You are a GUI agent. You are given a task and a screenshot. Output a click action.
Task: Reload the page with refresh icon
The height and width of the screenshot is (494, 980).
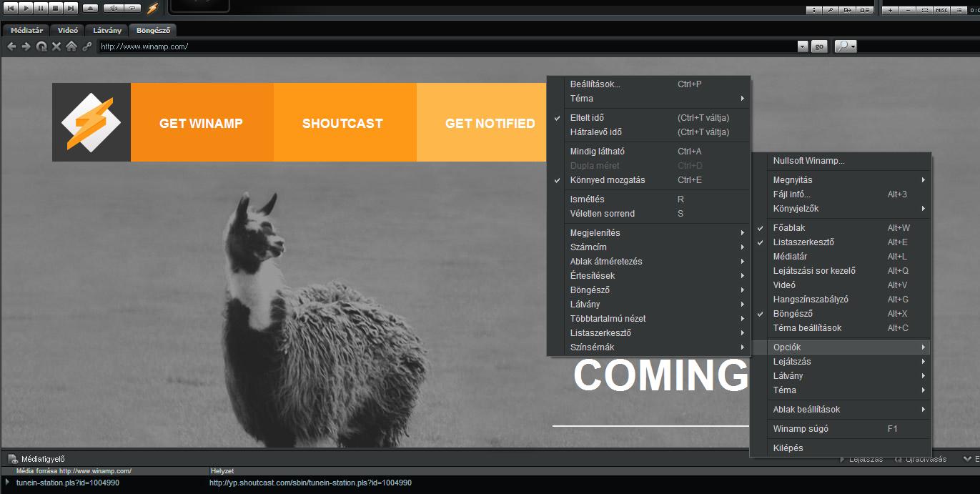(41, 46)
